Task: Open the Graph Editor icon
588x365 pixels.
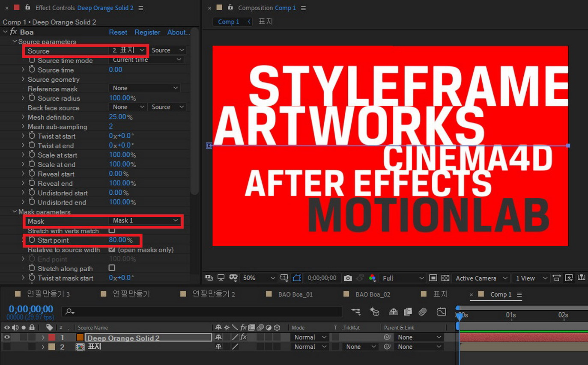Action: [x=442, y=312]
